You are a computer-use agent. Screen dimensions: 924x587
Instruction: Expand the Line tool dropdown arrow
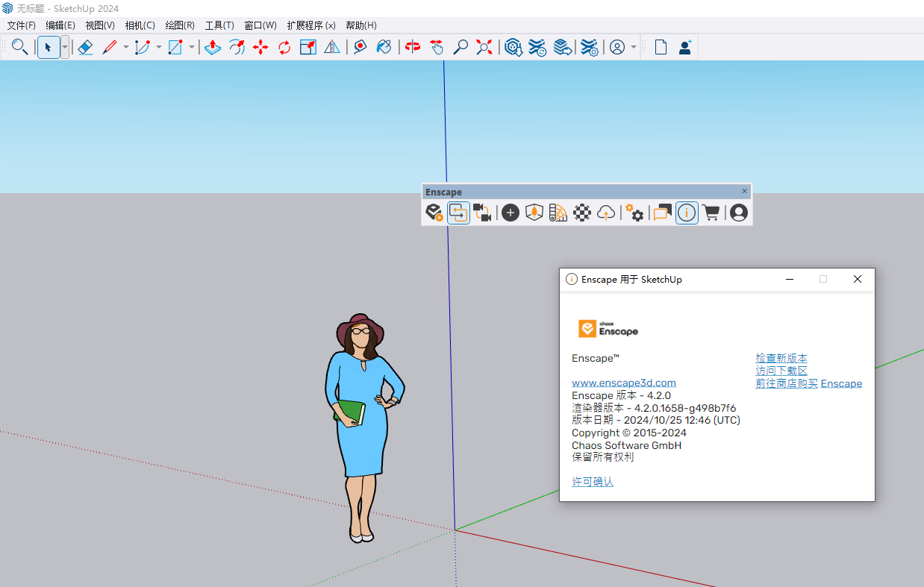tap(125, 48)
